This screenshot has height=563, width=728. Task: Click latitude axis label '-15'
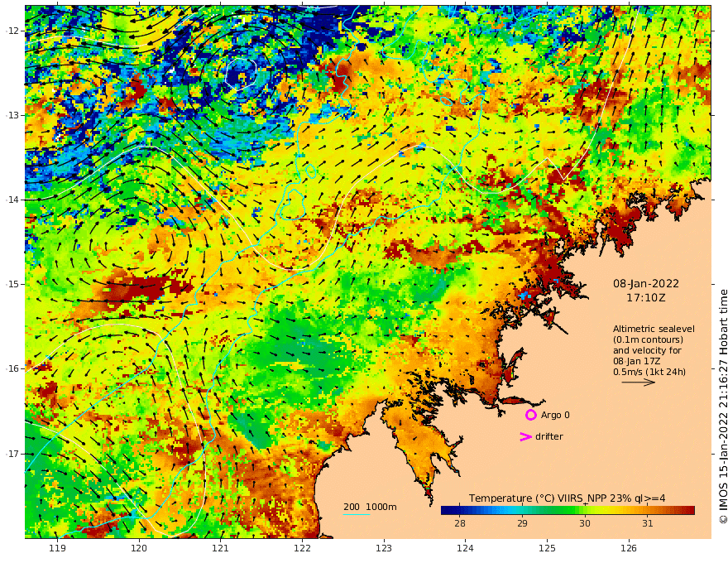click(x=12, y=284)
